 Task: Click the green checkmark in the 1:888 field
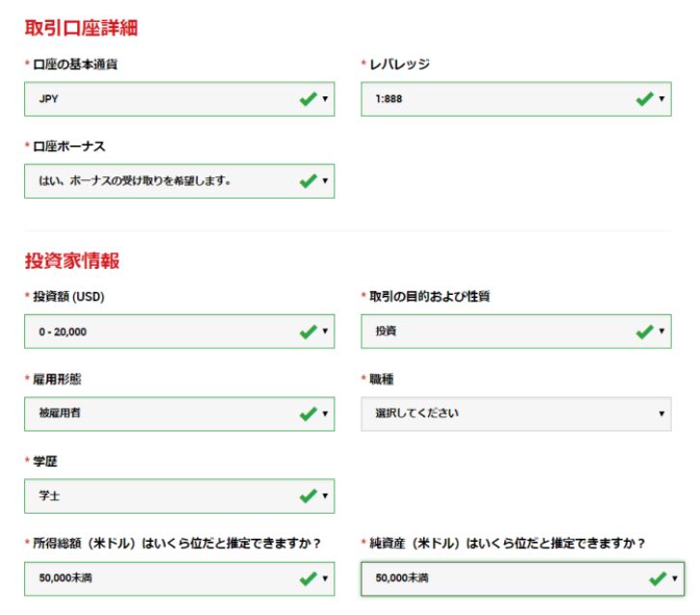pos(645,99)
